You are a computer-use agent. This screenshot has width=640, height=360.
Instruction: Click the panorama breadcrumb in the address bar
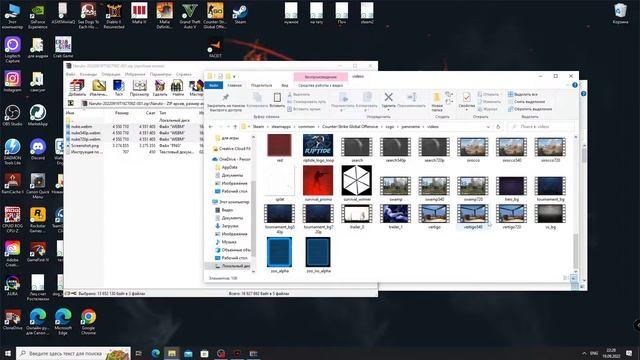[x=410, y=127]
